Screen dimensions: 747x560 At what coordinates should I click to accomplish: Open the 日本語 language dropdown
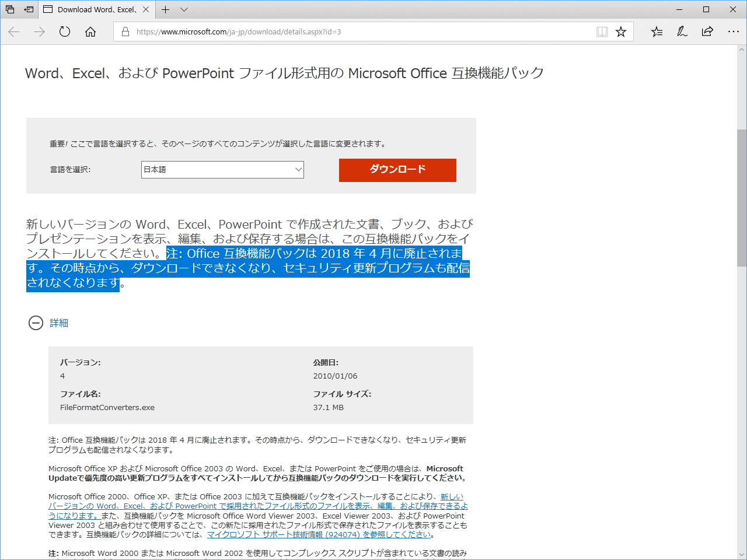click(222, 170)
